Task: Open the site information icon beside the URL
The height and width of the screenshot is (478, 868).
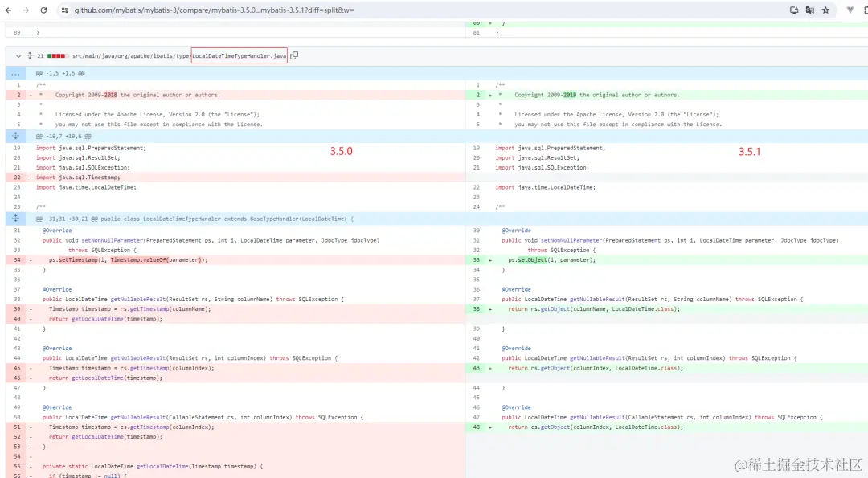Action: pyautogui.click(x=65, y=10)
